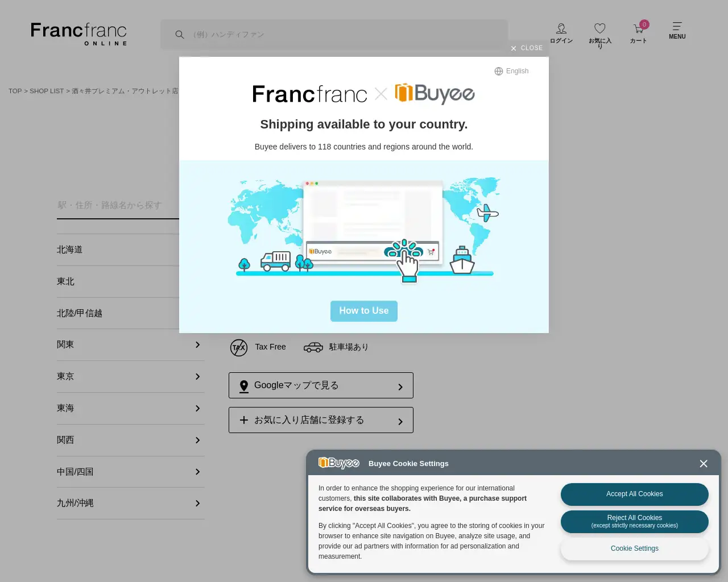Click the Francfranc logo in popup
Image resolution: width=728 pixels, height=582 pixels.
point(310,94)
